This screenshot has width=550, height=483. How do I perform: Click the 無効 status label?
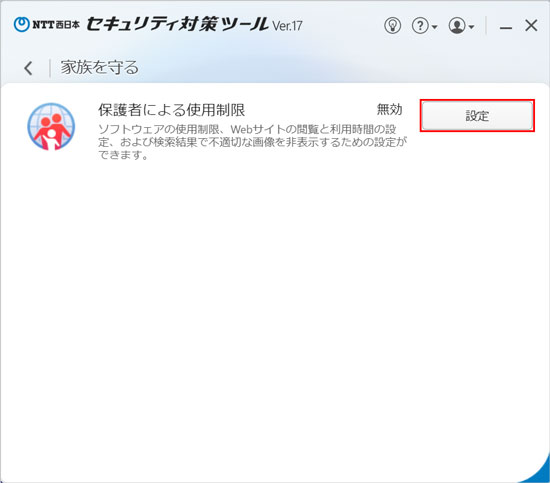tap(389, 109)
